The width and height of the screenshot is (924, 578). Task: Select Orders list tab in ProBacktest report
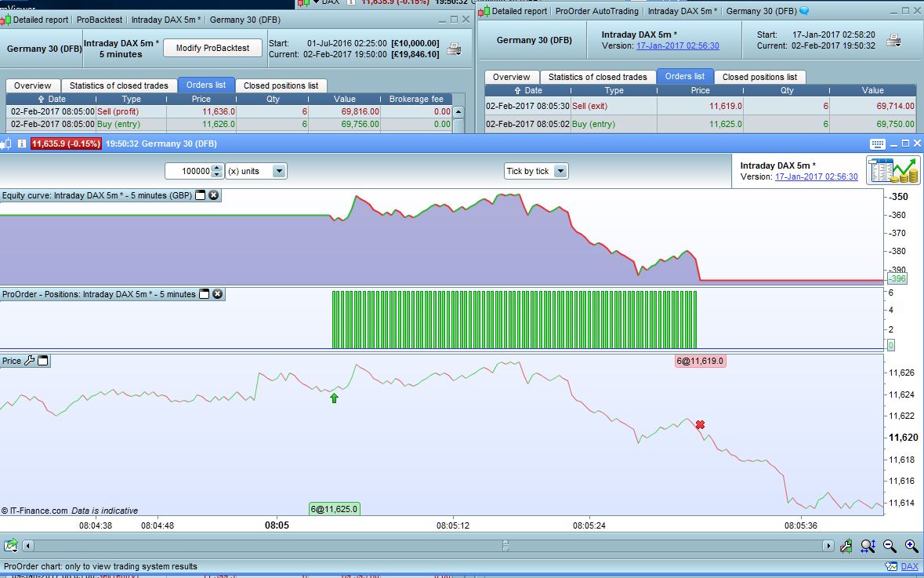(x=205, y=85)
